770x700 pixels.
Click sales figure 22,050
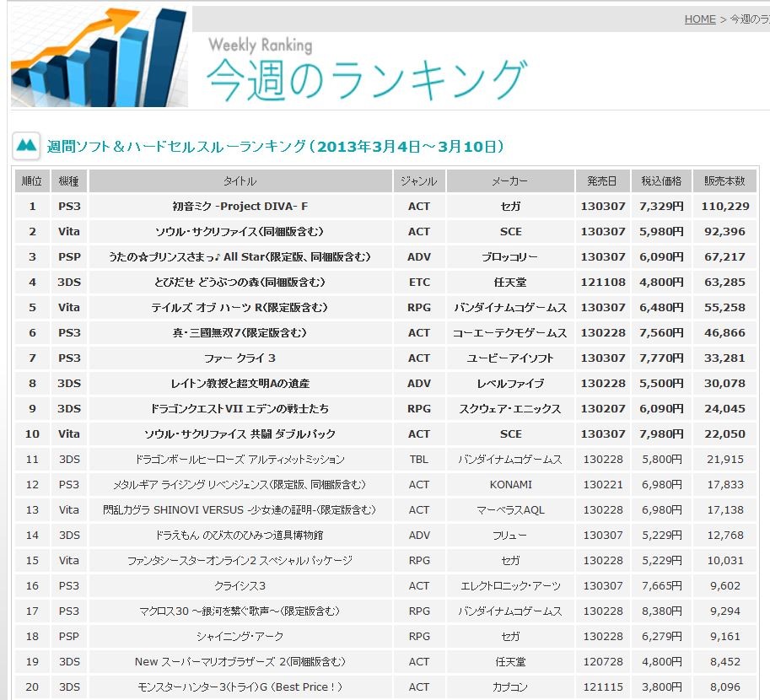click(724, 433)
